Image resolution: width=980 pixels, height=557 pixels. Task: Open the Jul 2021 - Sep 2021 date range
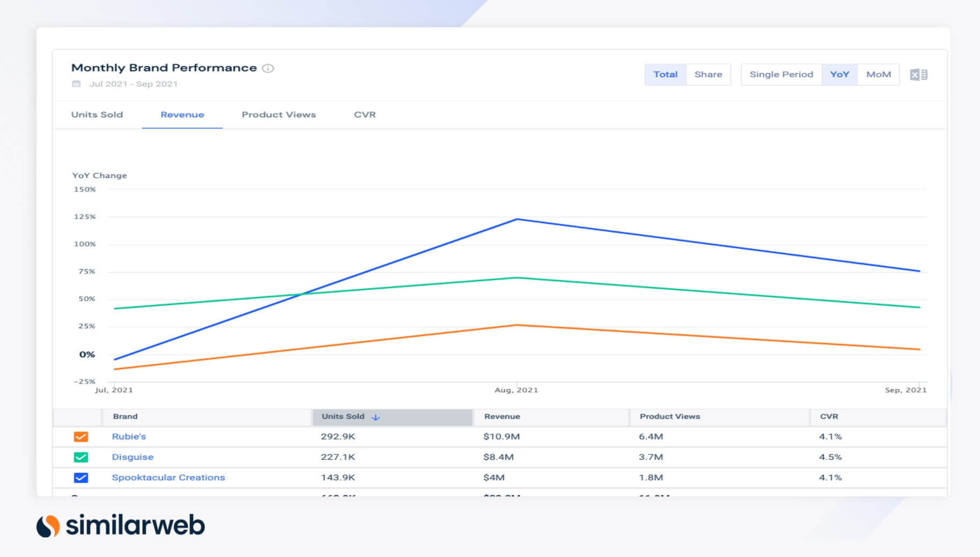(133, 84)
